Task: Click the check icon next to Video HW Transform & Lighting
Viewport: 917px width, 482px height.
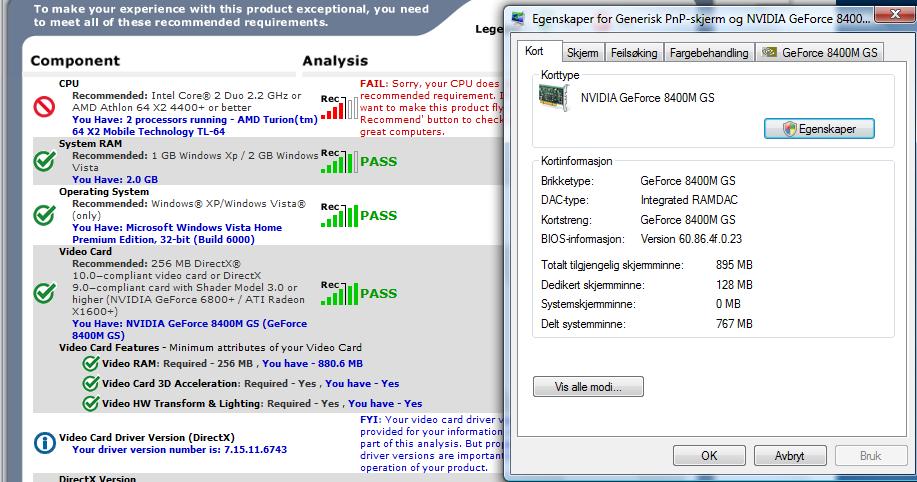Action: pyautogui.click(x=91, y=403)
